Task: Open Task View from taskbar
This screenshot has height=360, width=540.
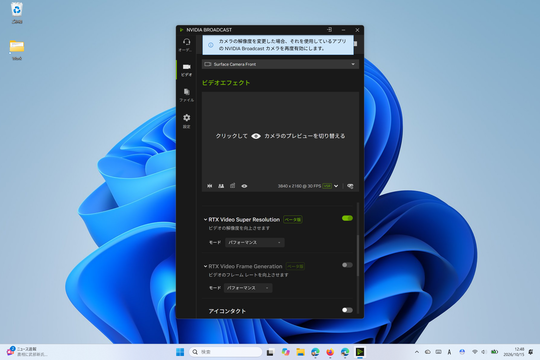Action: (x=270, y=352)
